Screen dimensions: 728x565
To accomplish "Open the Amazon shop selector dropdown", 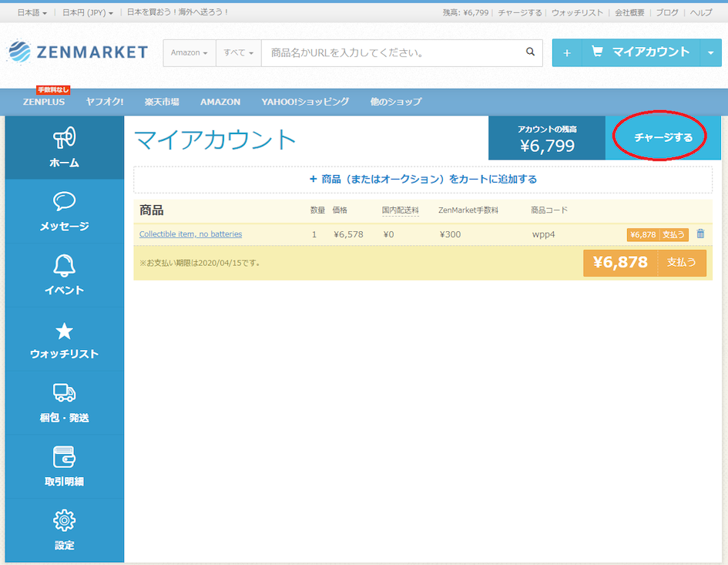I will pyautogui.click(x=189, y=53).
